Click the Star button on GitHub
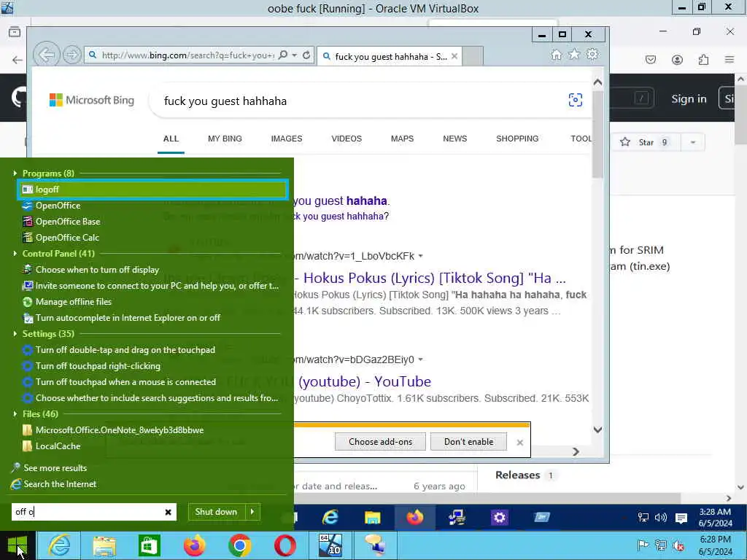This screenshot has width=747, height=560. pyautogui.click(x=645, y=142)
